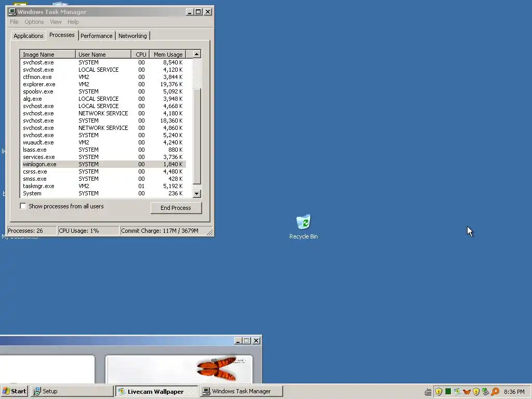This screenshot has width=532, height=399.
Task: Click the keyboard icon in system tray
Action: [428, 392]
